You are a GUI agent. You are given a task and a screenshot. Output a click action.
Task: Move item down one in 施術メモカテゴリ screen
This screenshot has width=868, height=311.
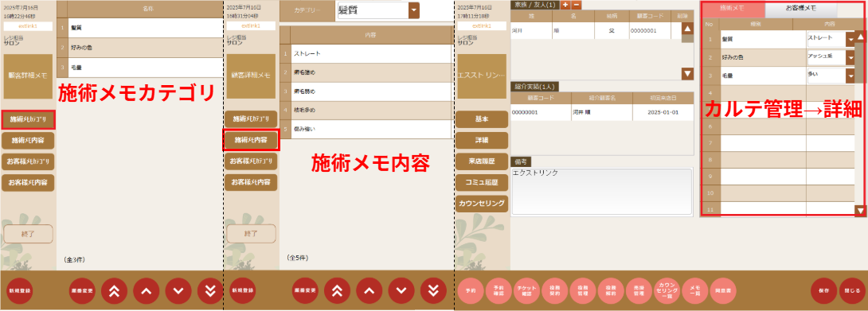(x=178, y=290)
